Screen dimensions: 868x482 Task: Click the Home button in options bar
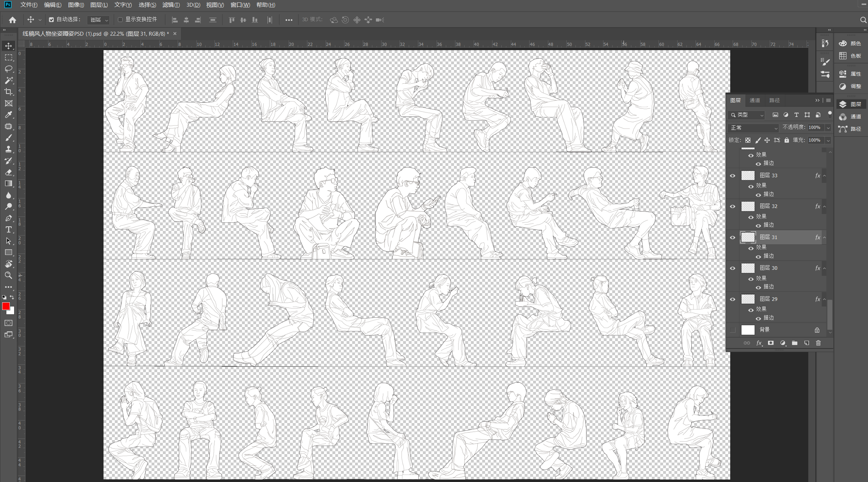tap(12, 20)
